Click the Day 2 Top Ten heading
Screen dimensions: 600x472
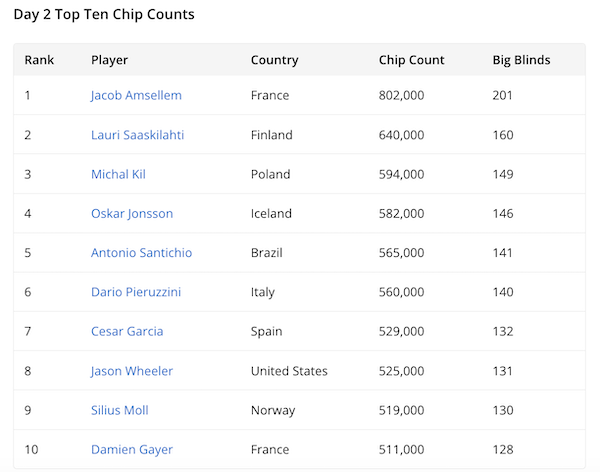click(x=104, y=15)
